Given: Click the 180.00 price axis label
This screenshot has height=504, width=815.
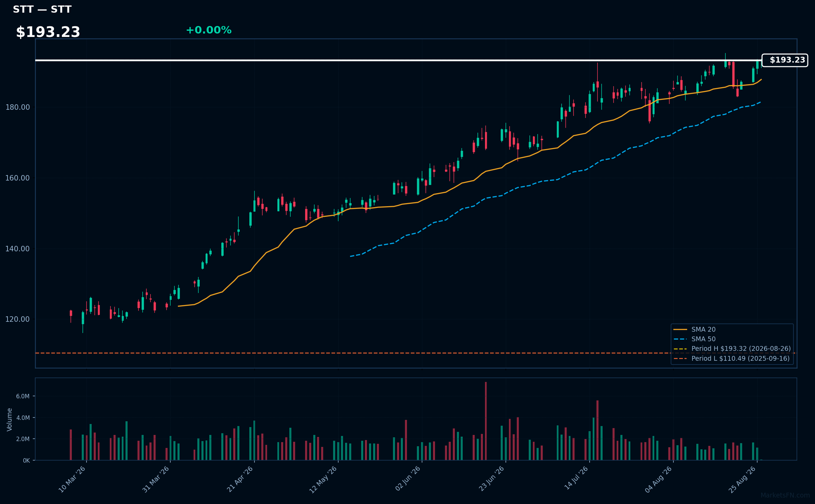Looking at the screenshot, I should click(x=17, y=107).
